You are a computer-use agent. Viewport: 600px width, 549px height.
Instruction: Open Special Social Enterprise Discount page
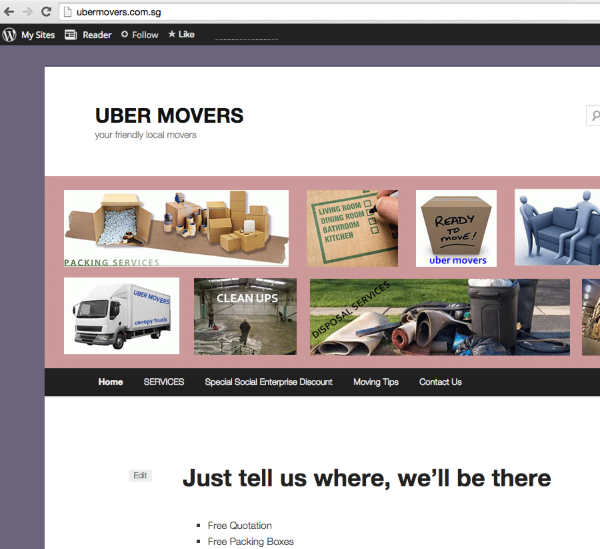(268, 382)
